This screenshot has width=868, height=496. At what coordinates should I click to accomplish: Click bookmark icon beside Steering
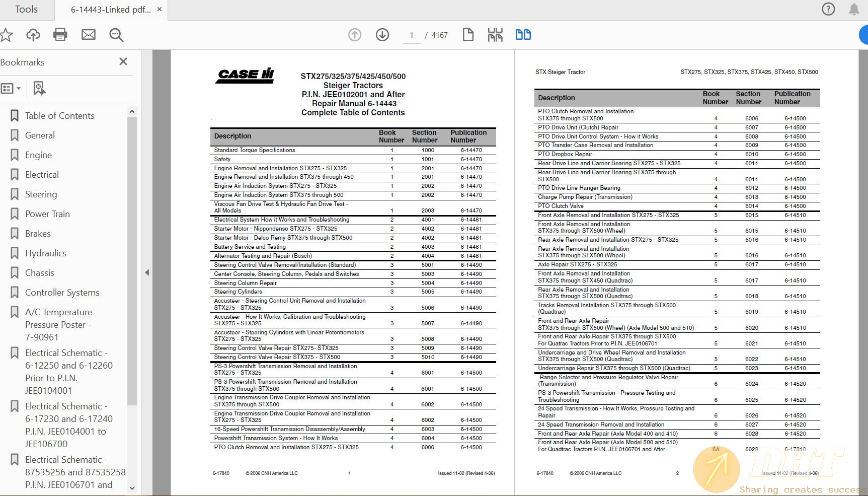click(15, 194)
